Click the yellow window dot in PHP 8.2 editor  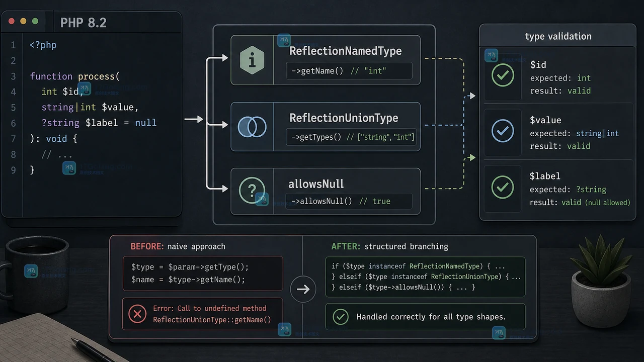point(23,22)
